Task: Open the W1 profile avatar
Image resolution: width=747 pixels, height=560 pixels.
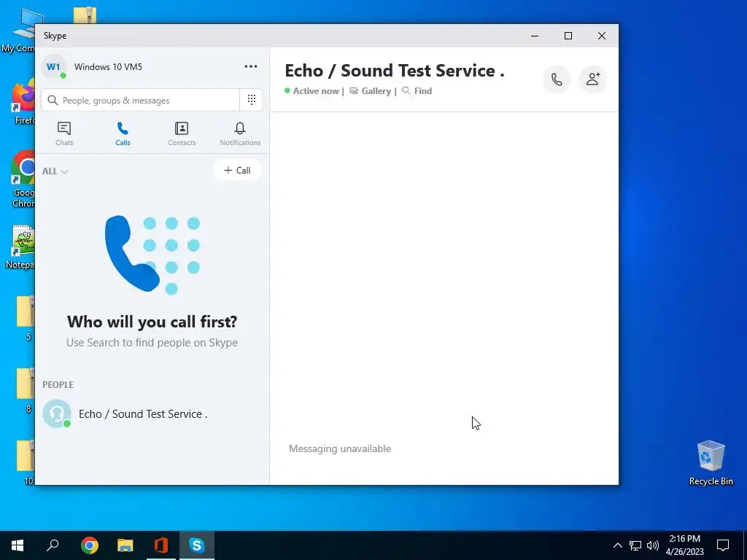Action: (54, 66)
